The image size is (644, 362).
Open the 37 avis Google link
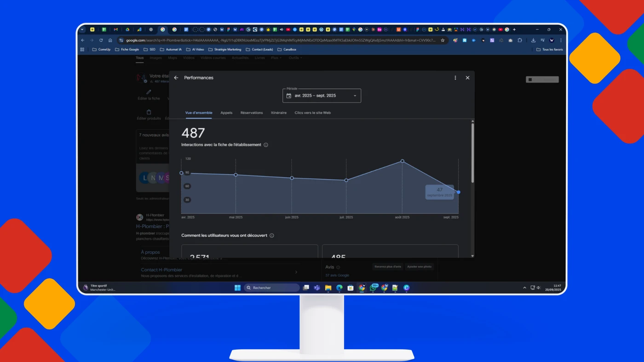[337, 276]
